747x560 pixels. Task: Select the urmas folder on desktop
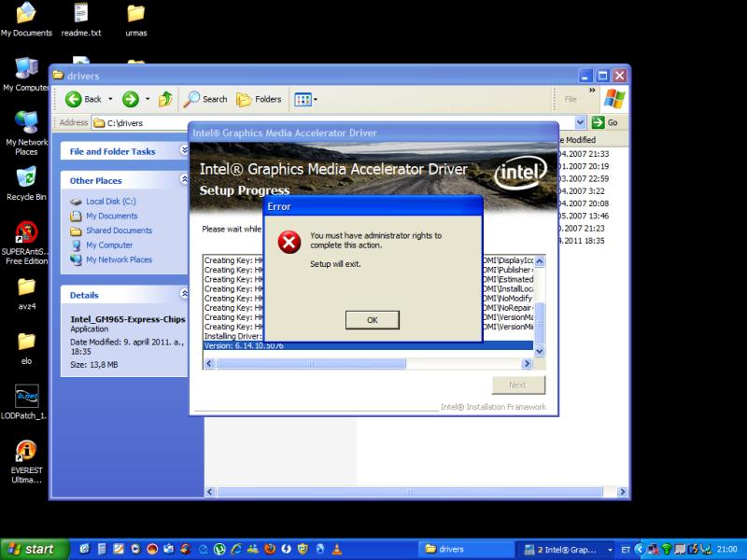click(x=135, y=20)
